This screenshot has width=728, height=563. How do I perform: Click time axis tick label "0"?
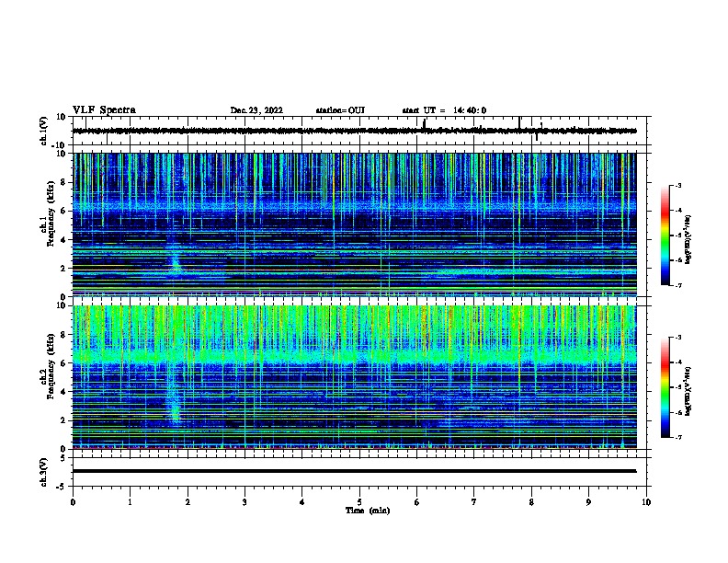coord(73,502)
